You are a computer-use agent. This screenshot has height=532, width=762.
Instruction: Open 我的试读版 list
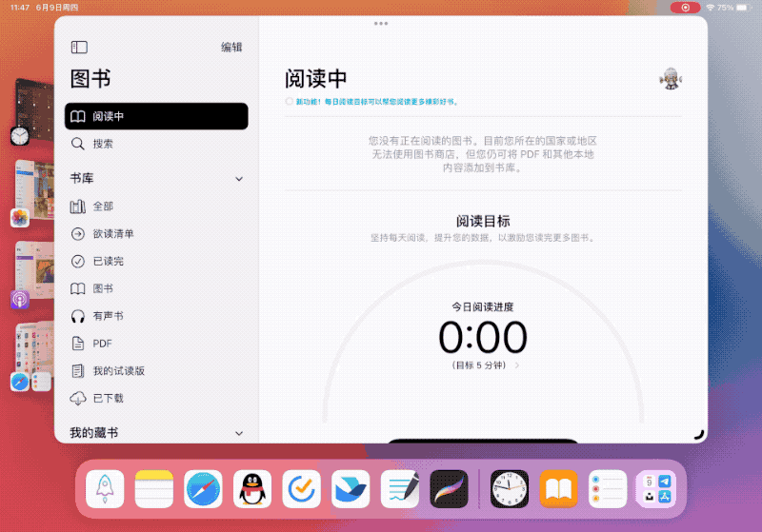(156, 371)
